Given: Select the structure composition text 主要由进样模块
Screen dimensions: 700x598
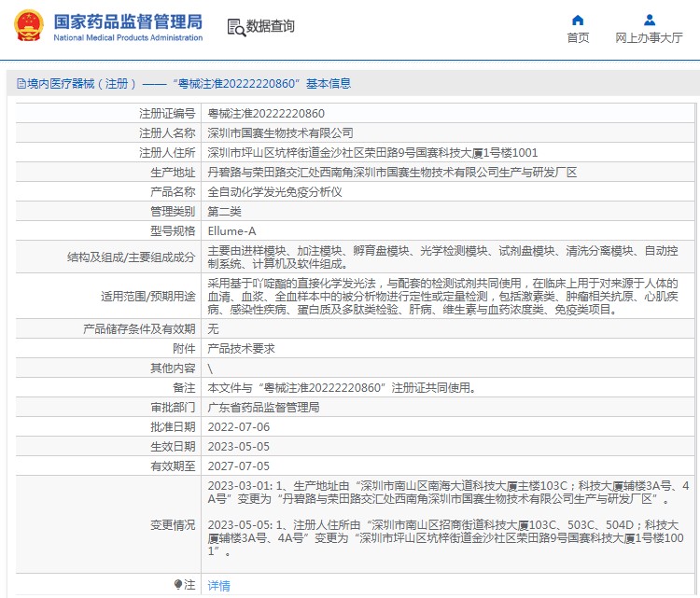Looking at the screenshot, I should [442, 257].
